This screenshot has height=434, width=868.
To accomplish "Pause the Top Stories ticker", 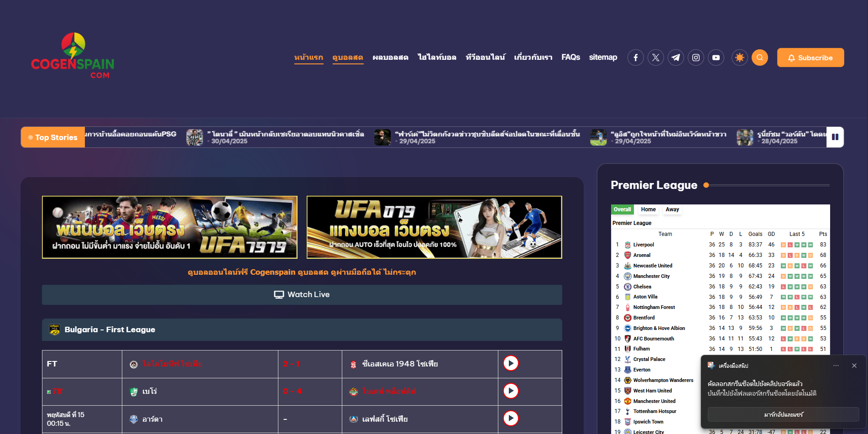I will tap(835, 137).
